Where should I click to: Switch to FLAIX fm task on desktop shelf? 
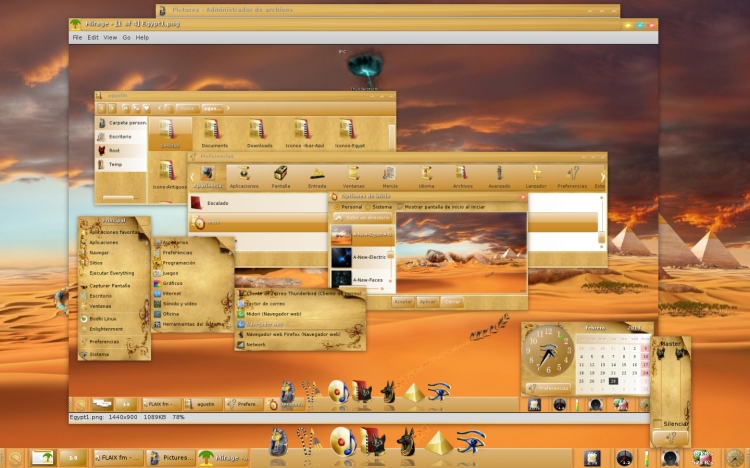coord(118,457)
